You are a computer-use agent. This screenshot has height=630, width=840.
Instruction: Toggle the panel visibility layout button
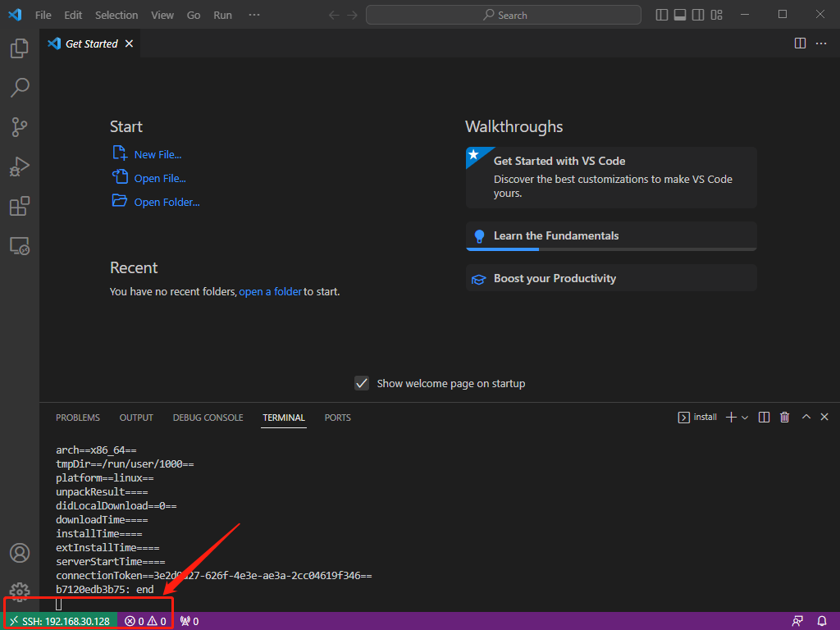click(x=680, y=15)
